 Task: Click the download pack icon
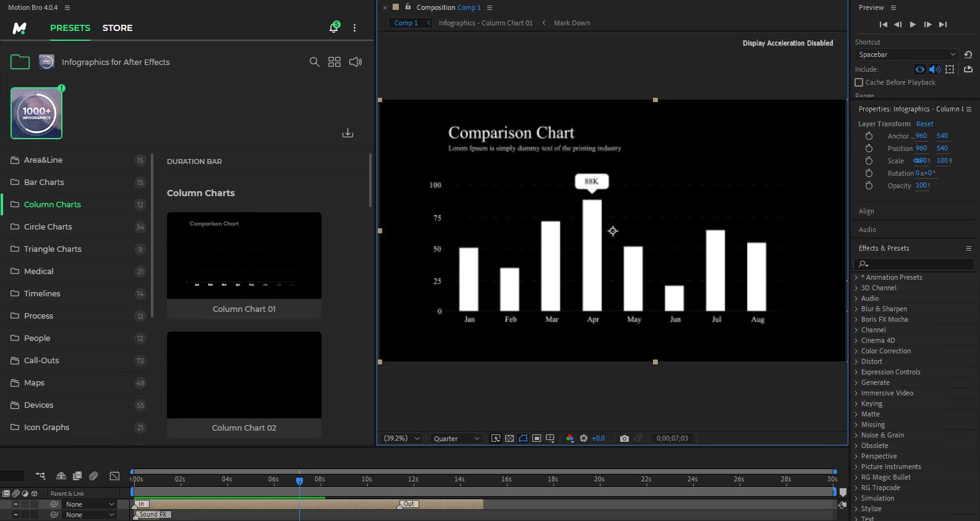[x=348, y=133]
